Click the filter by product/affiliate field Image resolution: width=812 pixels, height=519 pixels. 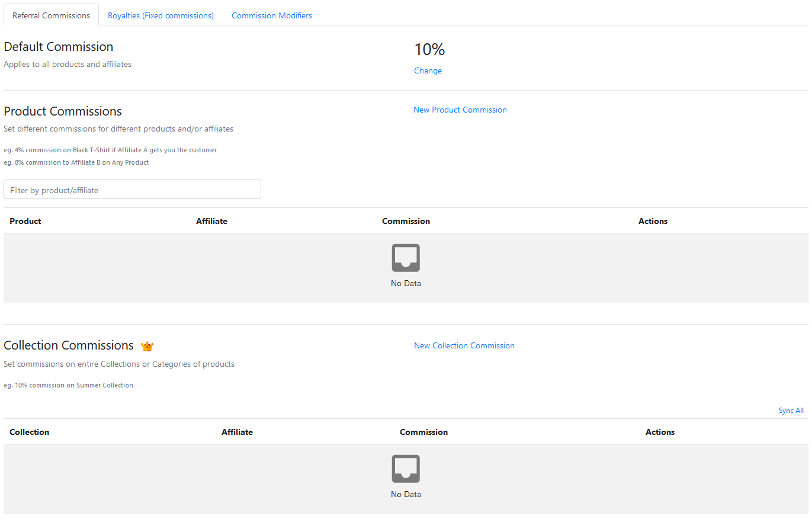tap(132, 189)
